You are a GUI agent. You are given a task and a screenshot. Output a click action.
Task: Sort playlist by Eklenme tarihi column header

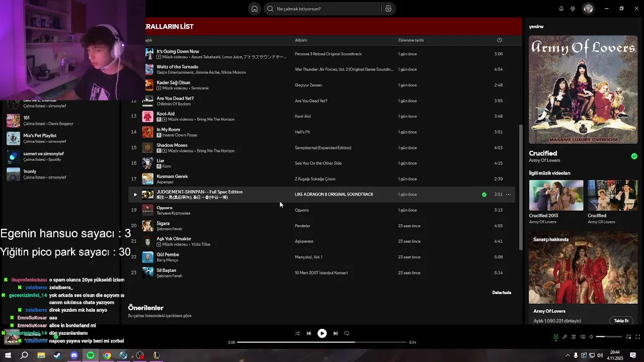pyautogui.click(x=411, y=40)
